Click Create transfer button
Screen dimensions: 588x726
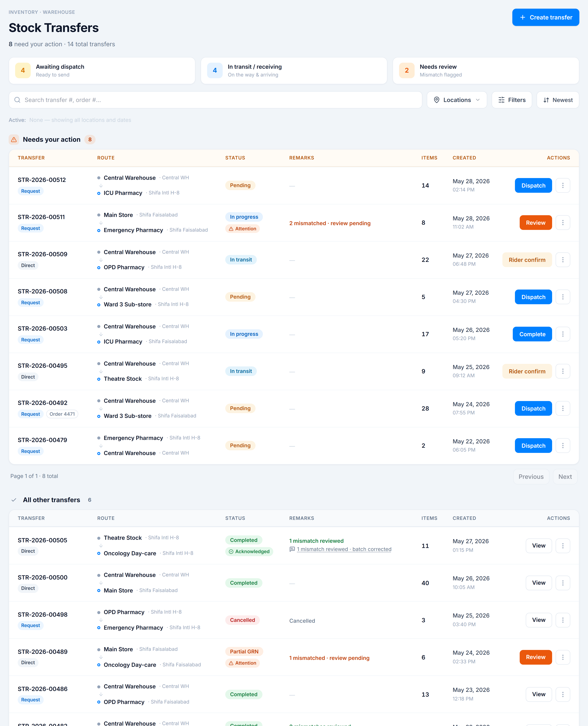(x=545, y=17)
